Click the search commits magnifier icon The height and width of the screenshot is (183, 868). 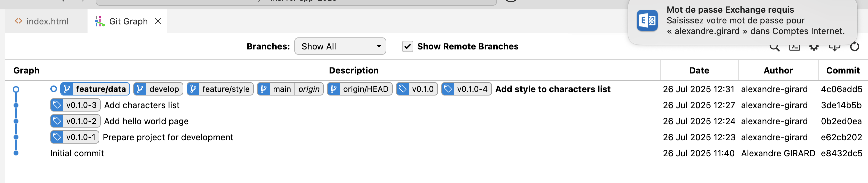(774, 48)
